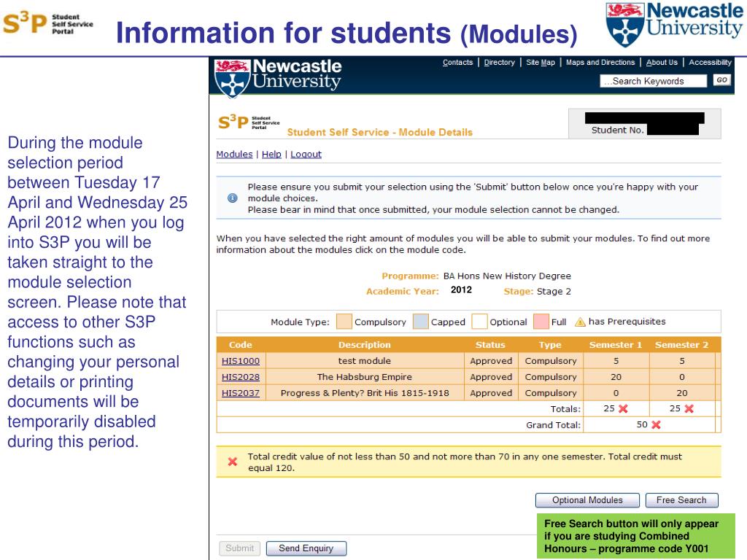Open module code HIS2037
This screenshot has height=560, width=747.
click(241, 393)
